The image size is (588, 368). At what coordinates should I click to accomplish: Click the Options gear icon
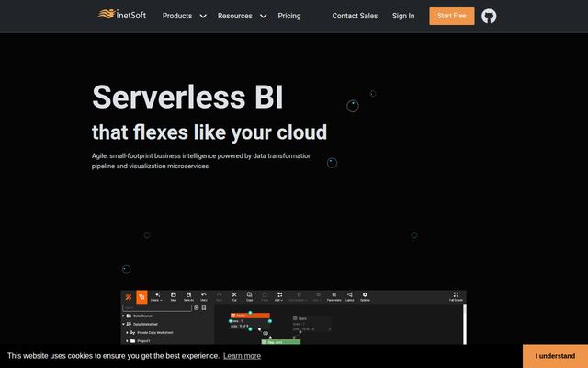pos(365,296)
